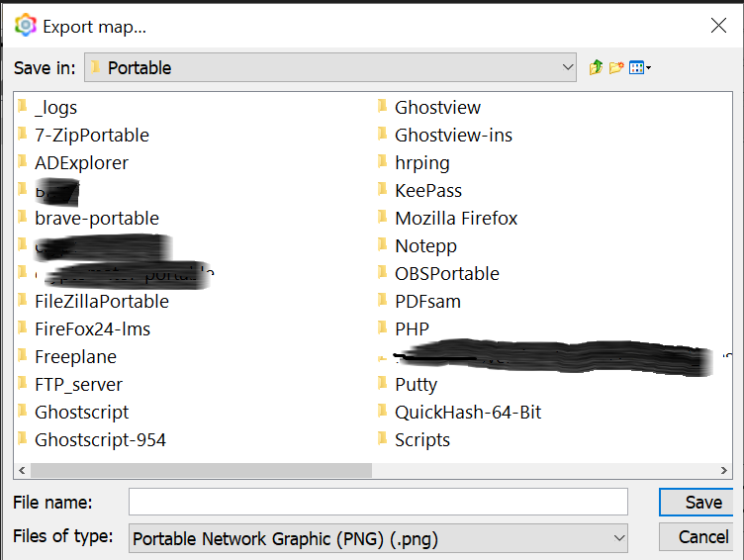Click the folder icon beside Scripts
The image size is (744, 560).
click(383, 438)
